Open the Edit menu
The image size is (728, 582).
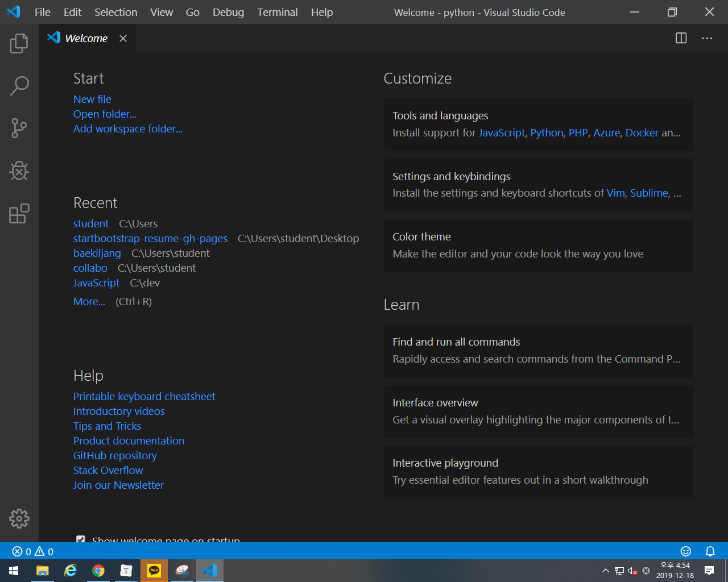(72, 12)
